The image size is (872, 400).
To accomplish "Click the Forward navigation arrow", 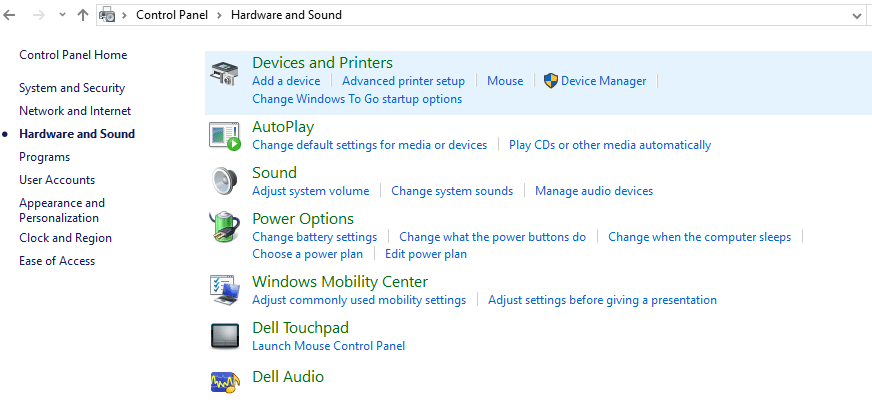I will tap(38, 15).
